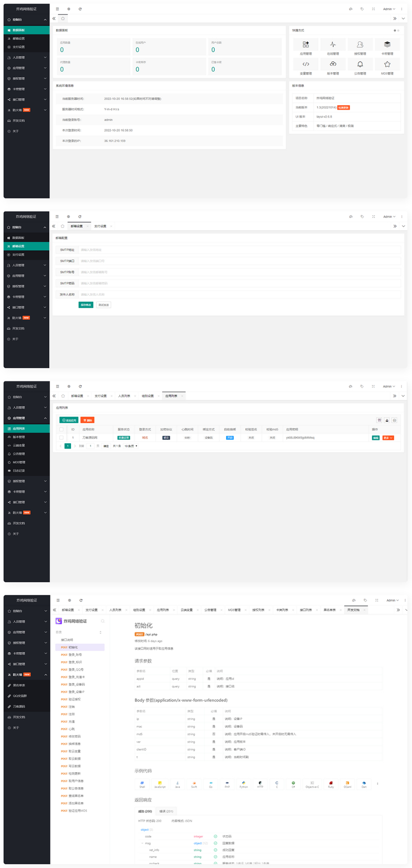This screenshot has height=868, width=412.
Task: Switch to 错误(201) response tab
Action: pyautogui.click(x=166, y=811)
